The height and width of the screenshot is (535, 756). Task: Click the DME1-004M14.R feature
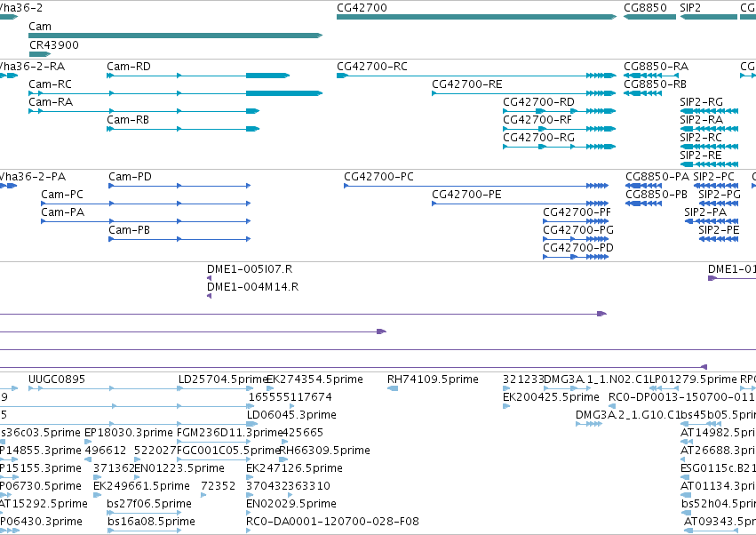point(210,296)
